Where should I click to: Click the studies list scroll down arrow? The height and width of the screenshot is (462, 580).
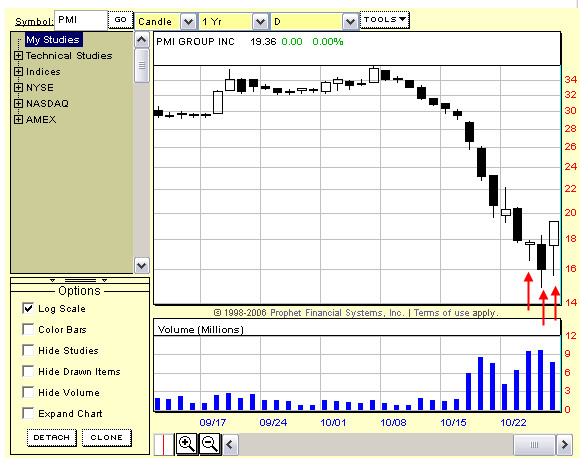[x=141, y=265]
